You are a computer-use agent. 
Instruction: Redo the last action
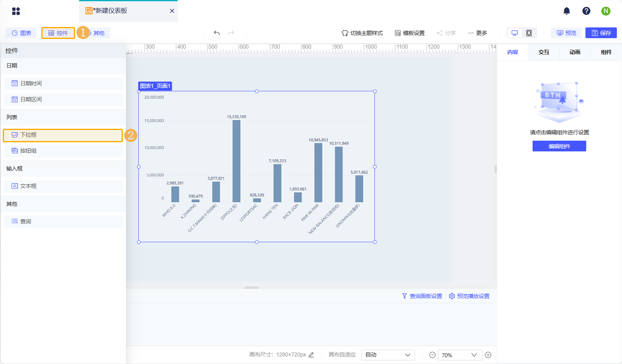[231, 33]
